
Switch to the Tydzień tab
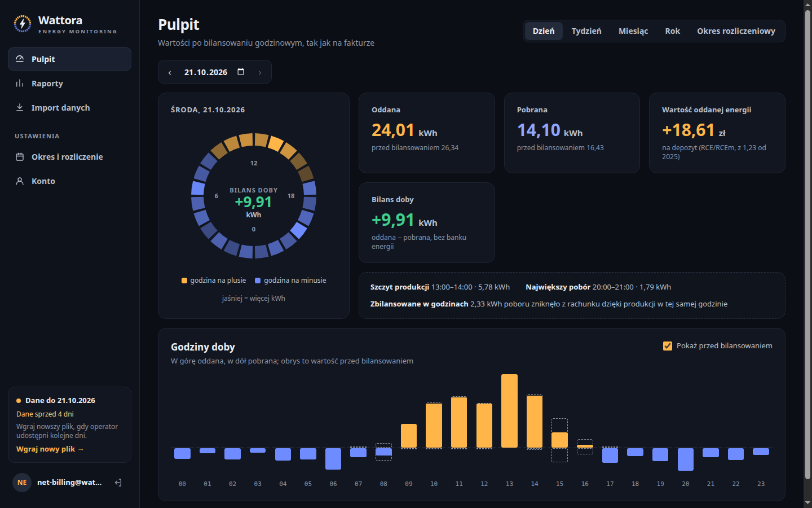point(586,31)
